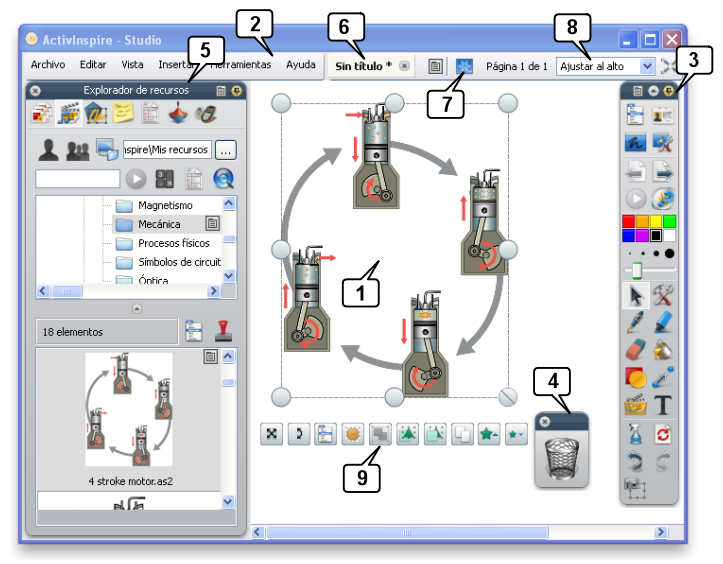The height and width of the screenshot is (564, 723).
Task: Choose the Text tool
Action: 663,405
